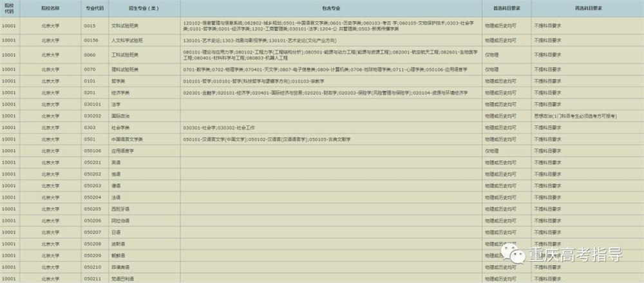Click the major name 菲律宾语
This screenshot has width=644, height=283.
(x=120, y=267)
